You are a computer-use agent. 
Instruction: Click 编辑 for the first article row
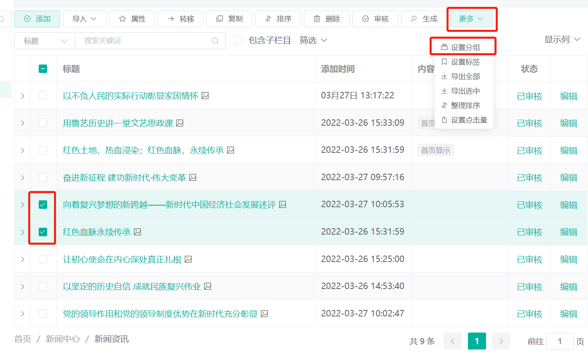(x=568, y=96)
